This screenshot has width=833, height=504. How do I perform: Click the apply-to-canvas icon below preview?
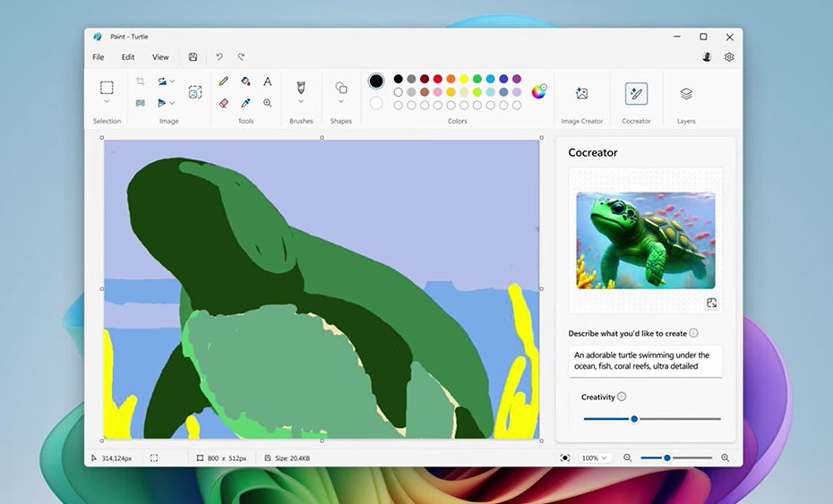tap(711, 303)
